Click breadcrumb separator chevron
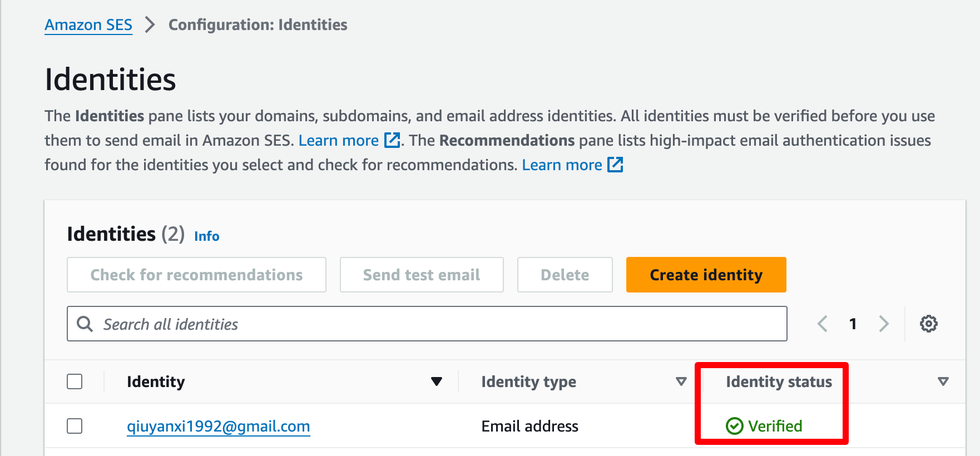Viewport: 980px width, 456px height. coord(150,24)
